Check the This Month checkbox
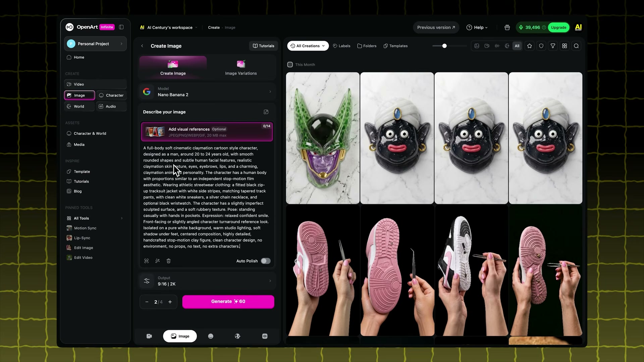 [290, 65]
